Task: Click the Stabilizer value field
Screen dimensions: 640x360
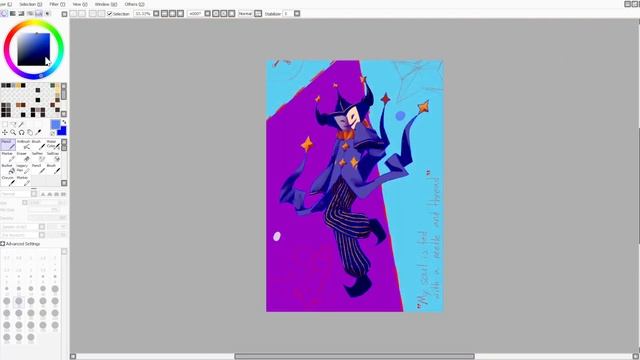Action: (x=288, y=13)
